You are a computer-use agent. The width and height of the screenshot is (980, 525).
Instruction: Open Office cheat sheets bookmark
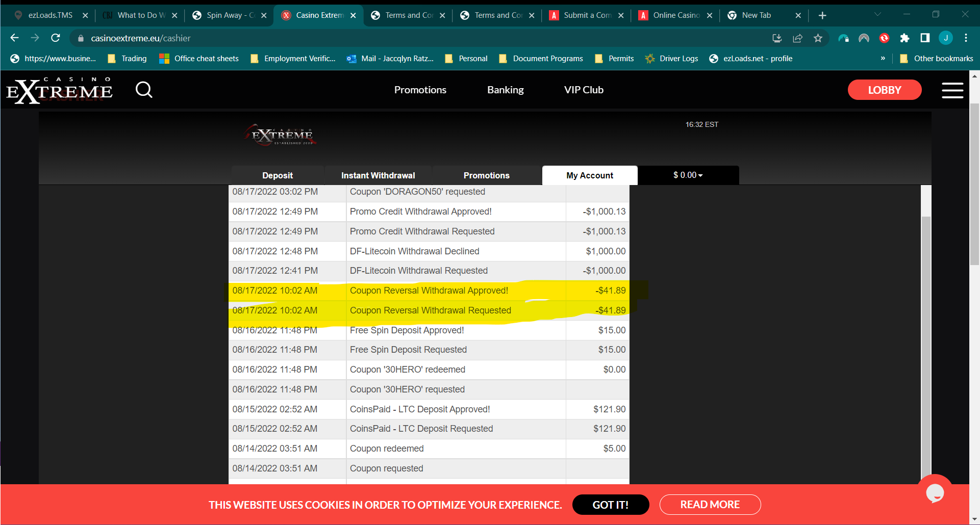click(x=199, y=59)
